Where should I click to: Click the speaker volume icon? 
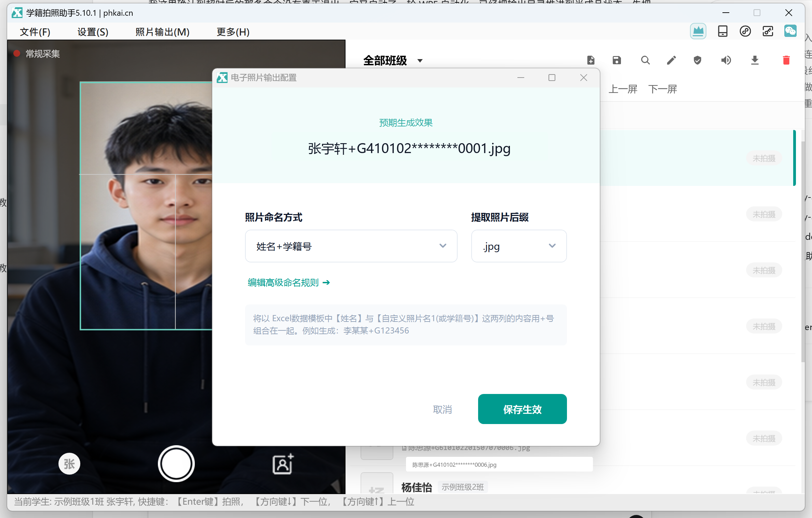pos(726,60)
